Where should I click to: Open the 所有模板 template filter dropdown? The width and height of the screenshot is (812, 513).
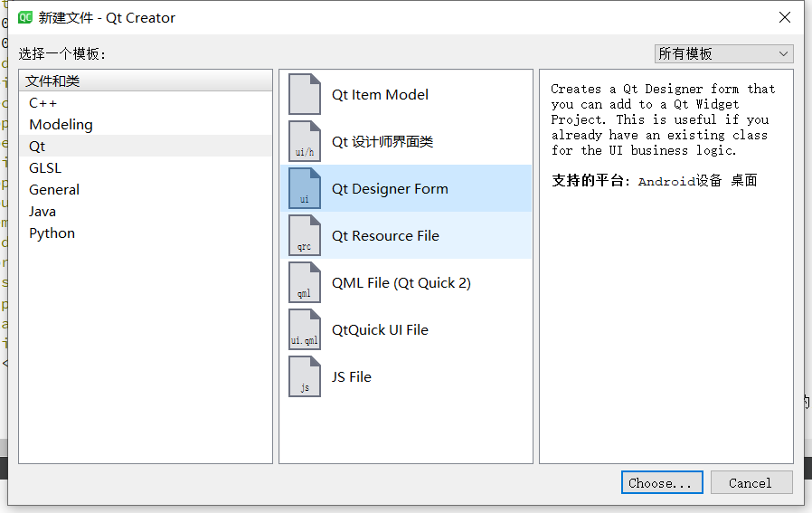click(723, 53)
